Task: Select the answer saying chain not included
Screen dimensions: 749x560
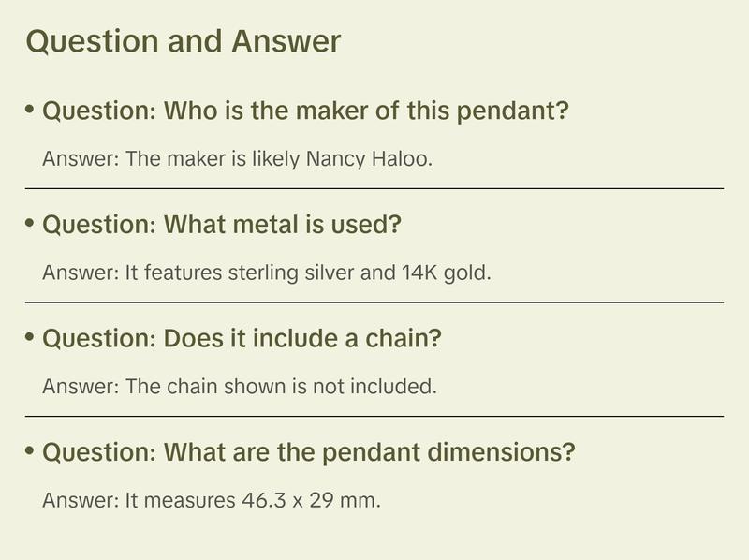Action: click(240, 386)
